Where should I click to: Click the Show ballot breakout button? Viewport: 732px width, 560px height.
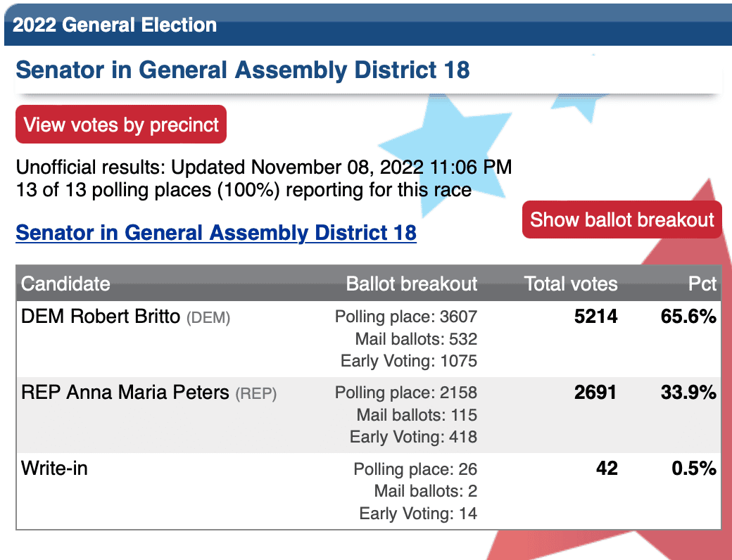pos(621,219)
